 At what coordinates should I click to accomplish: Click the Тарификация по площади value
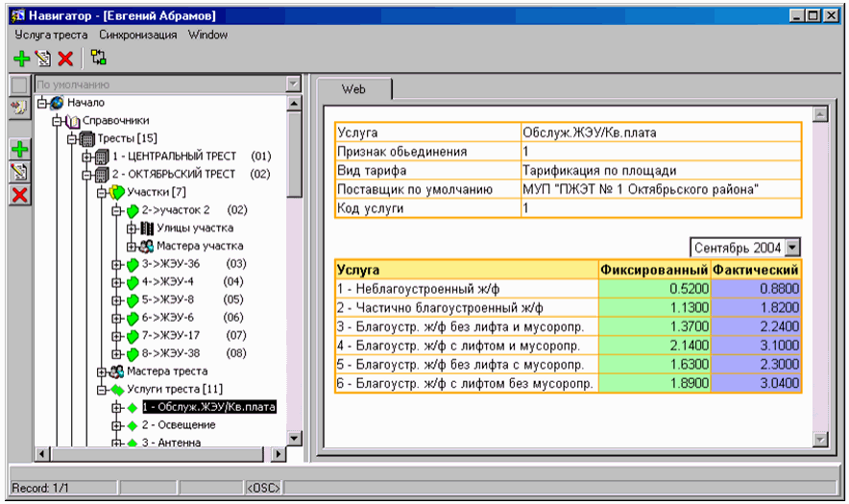[599, 171]
